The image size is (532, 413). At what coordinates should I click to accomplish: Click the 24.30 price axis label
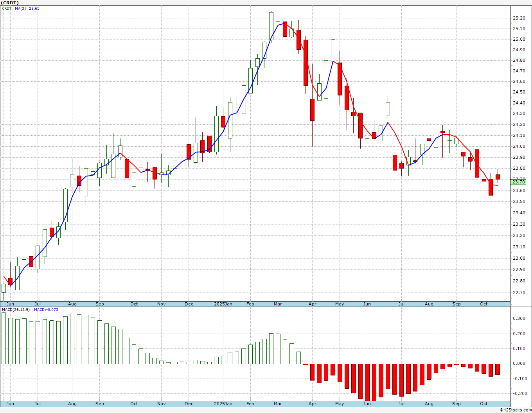[519, 114]
